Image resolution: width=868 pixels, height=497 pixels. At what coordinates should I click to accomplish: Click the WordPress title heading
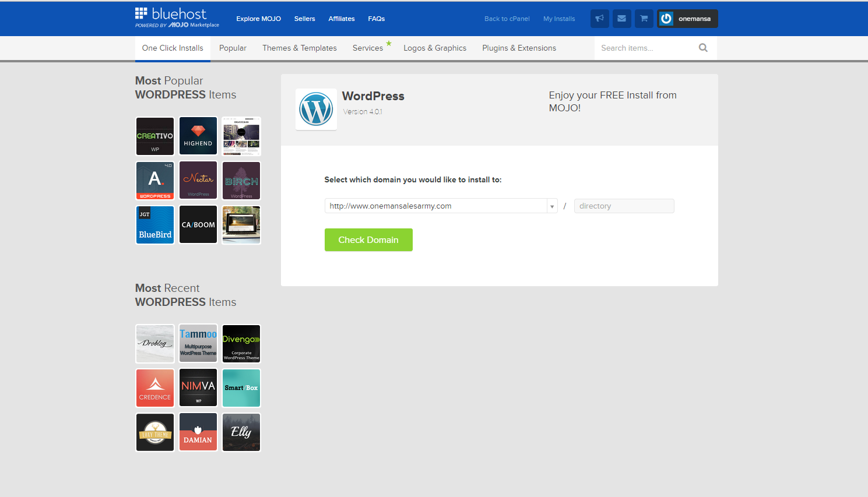[x=373, y=96]
